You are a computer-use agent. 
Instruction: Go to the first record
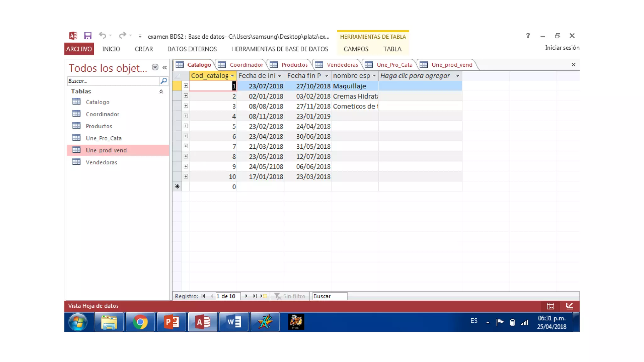[x=203, y=296]
